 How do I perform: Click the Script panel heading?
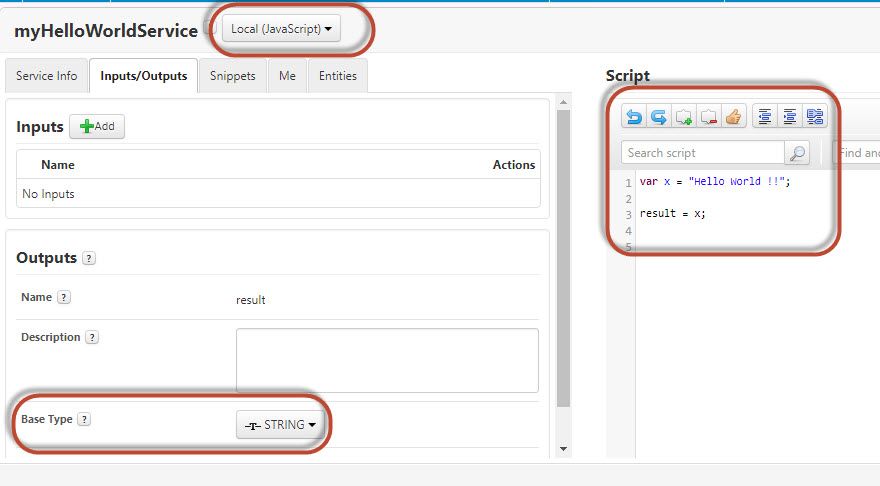point(628,76)
